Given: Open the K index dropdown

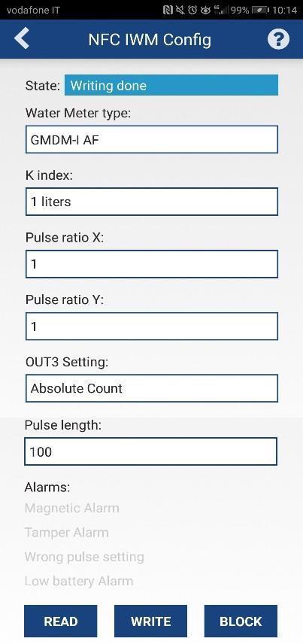Looking at the screenshot, I should (152, 202).
